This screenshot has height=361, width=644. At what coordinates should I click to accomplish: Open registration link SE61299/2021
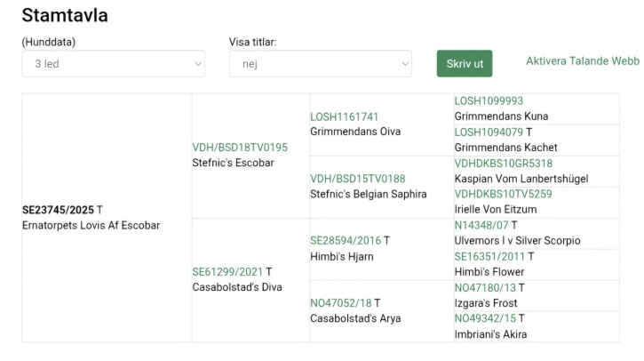pyautogui.click(x=228, y=272)
